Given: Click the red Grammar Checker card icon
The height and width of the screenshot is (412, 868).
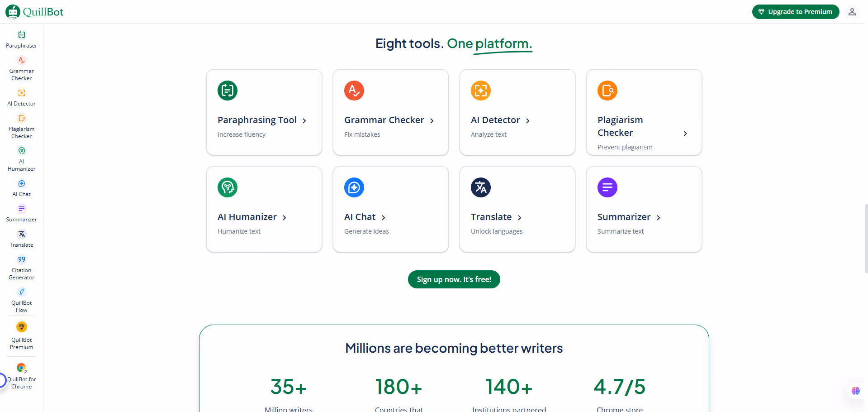Looking at the screenshot, I should coord(354,91).
